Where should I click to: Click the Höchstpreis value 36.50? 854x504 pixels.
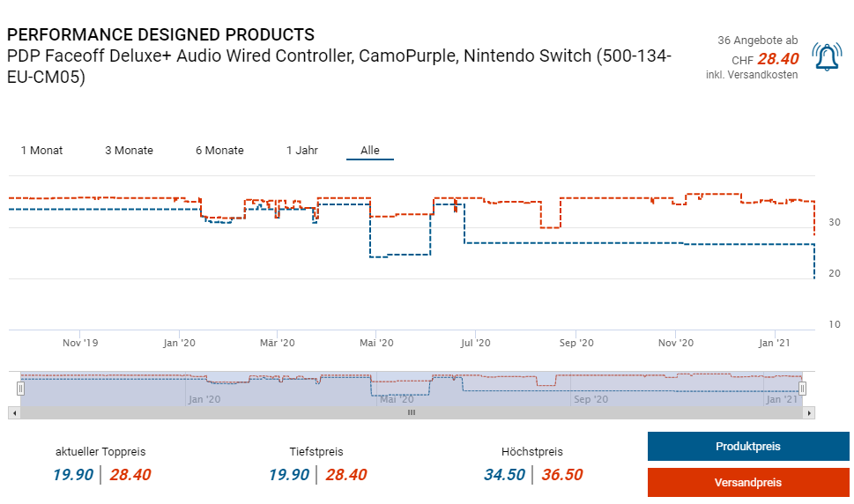point(562,475)
